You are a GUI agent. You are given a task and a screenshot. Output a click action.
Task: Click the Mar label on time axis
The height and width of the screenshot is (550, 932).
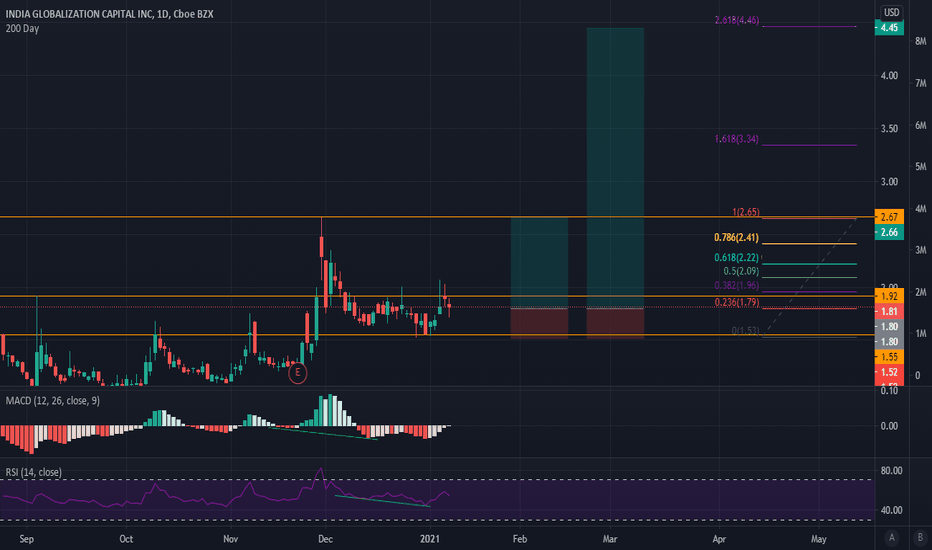[x=610, y=539]
